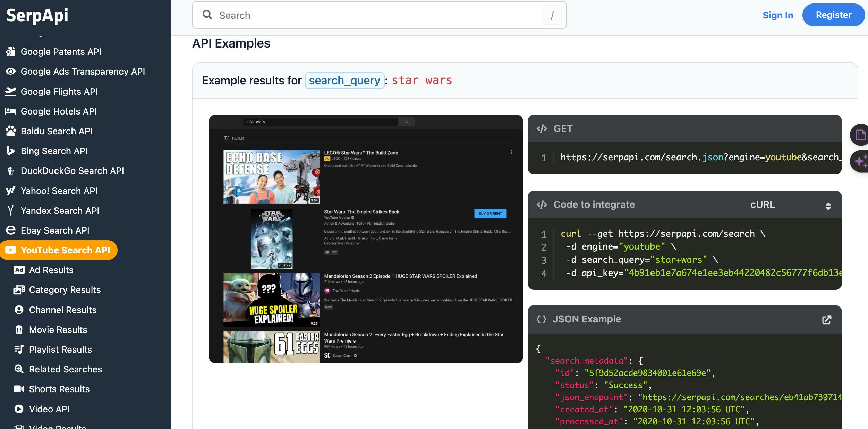The height and width of the screenshot is (429, 868).
Task: Click the -d engine="youtube" code line
Action: click(x=621, y=247)
